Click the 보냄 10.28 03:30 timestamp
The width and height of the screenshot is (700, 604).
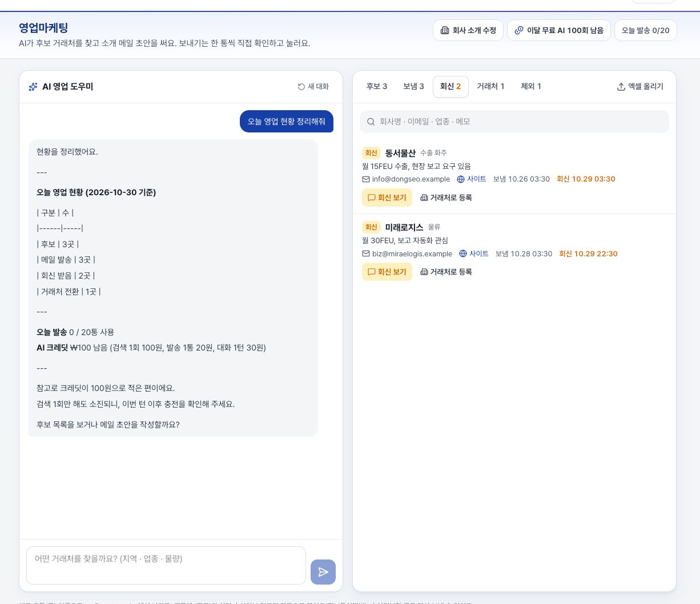524,253
